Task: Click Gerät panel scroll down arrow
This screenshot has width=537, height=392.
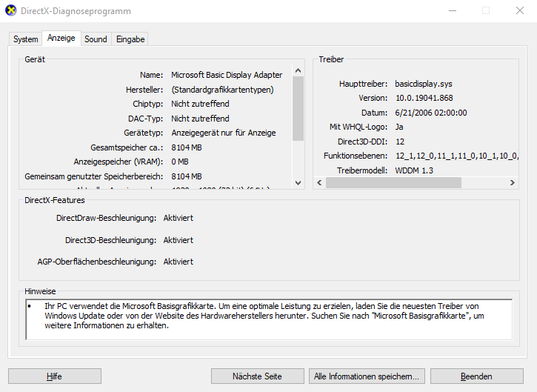Action: [x=298, y=183]
